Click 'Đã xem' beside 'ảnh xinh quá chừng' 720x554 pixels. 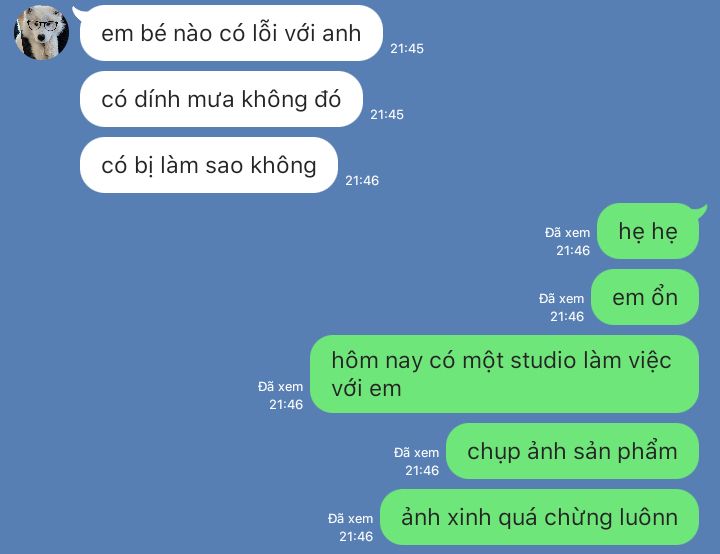click(x=350, y=519)
